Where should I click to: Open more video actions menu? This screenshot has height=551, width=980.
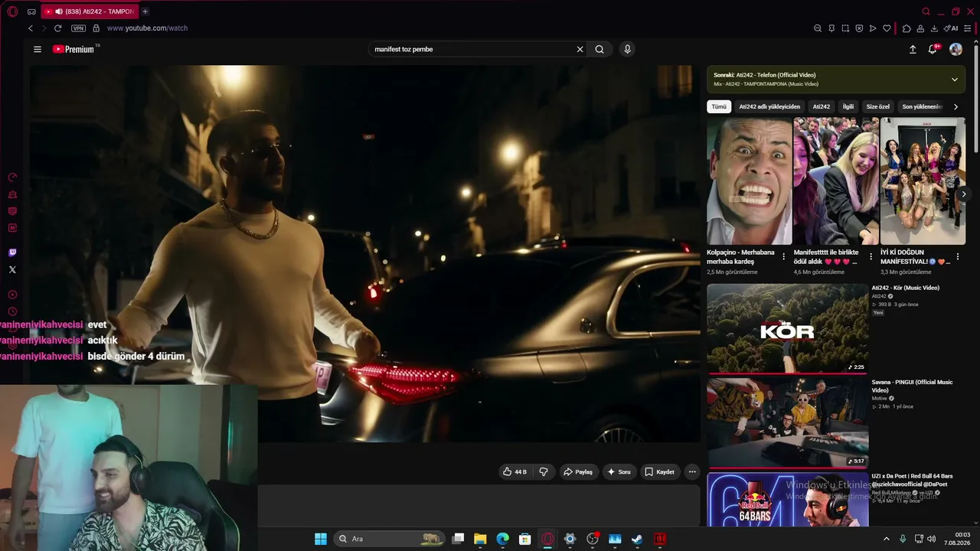(692, 472)
